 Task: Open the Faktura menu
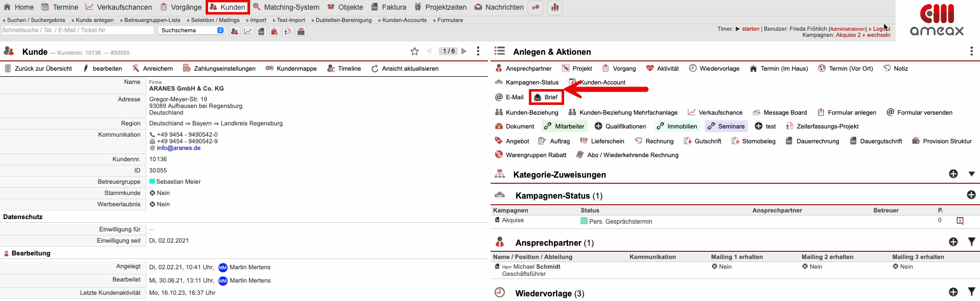388,7
